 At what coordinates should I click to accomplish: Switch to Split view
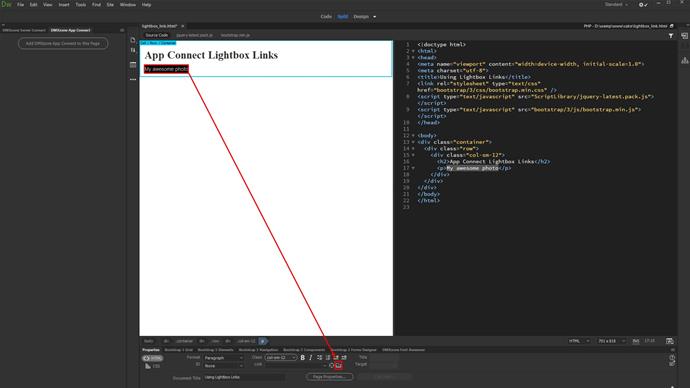click(342, 17)
